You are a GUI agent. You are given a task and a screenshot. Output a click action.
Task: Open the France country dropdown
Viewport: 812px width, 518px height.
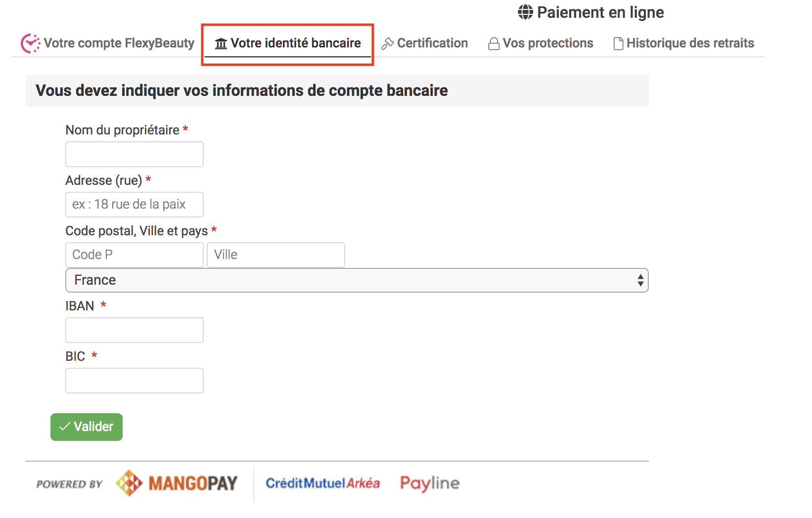pyautogui.click(x=357, y=280)
